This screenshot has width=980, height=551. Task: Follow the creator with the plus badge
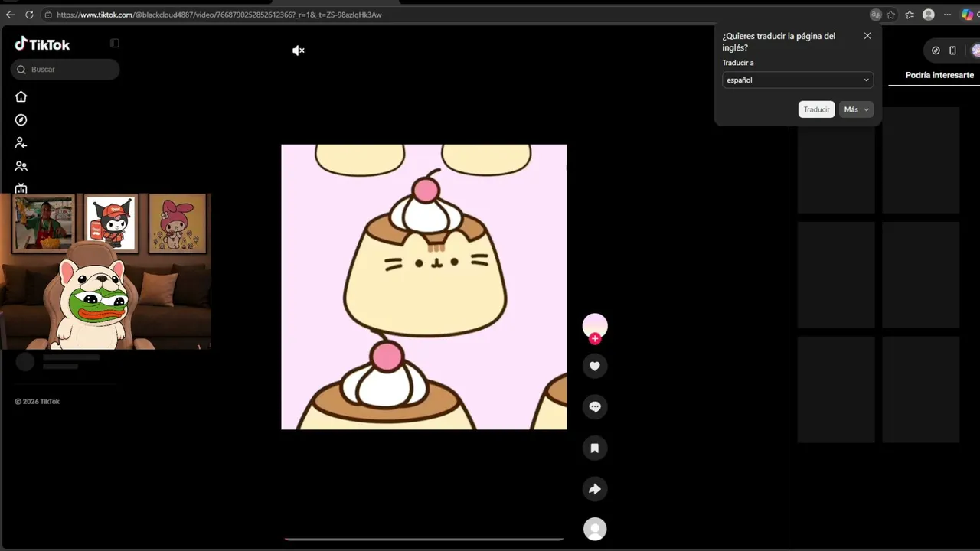(595, 339)
